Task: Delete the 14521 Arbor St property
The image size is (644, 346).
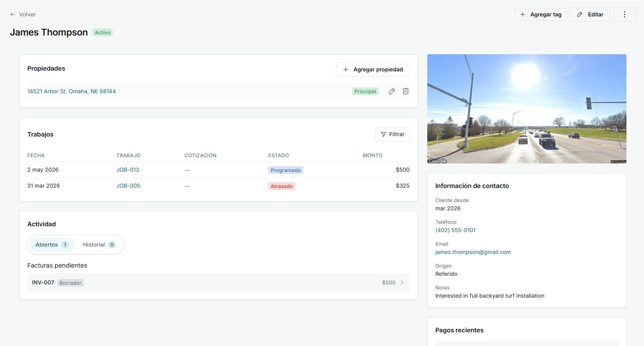Action: click(x=406, y=91)
